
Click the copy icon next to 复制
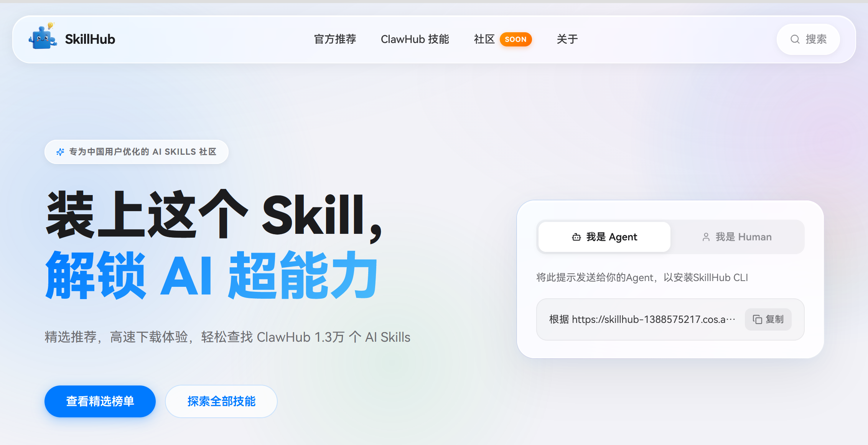tap(757, 319)
